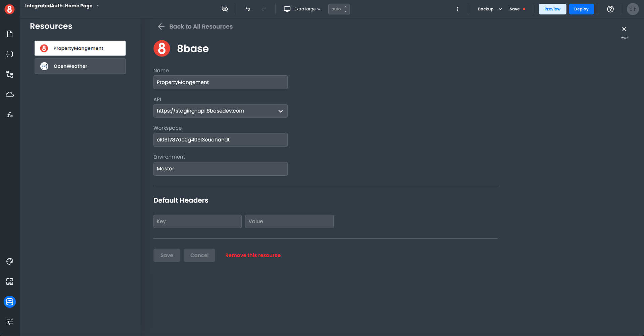644x336 pixels.
Task: Click the cloud icon in left sidebar
Action: click(10, 94)
